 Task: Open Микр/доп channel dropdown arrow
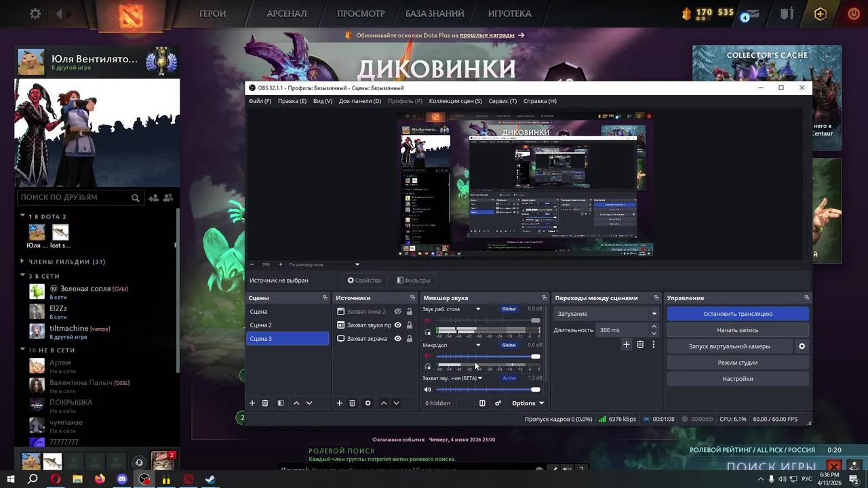point(478,345)
